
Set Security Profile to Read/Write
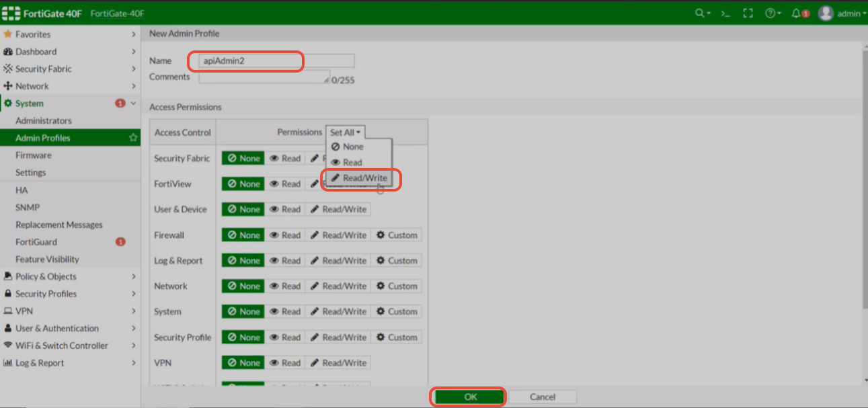(x=338, y=337)
